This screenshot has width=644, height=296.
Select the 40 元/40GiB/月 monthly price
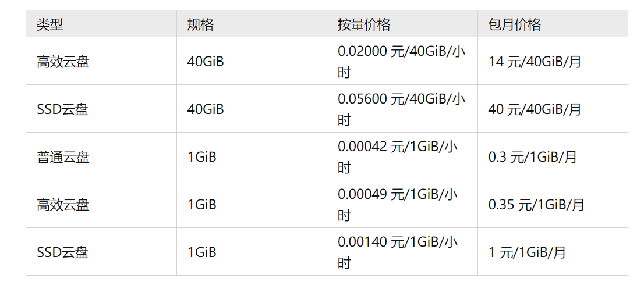[535, 109]
